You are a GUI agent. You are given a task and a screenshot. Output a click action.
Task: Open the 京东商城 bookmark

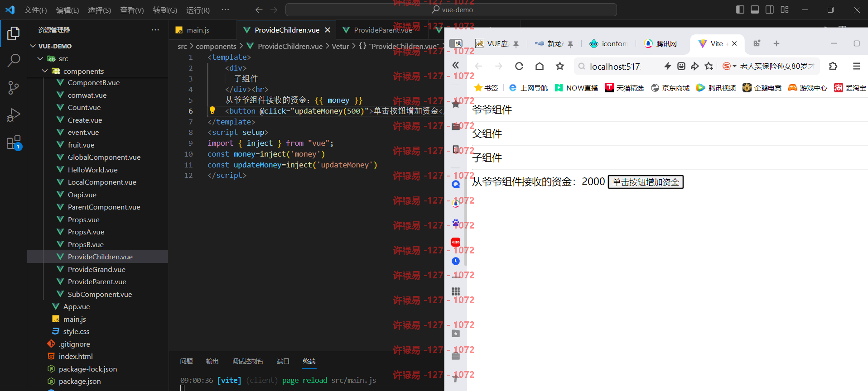pos(670,88)
